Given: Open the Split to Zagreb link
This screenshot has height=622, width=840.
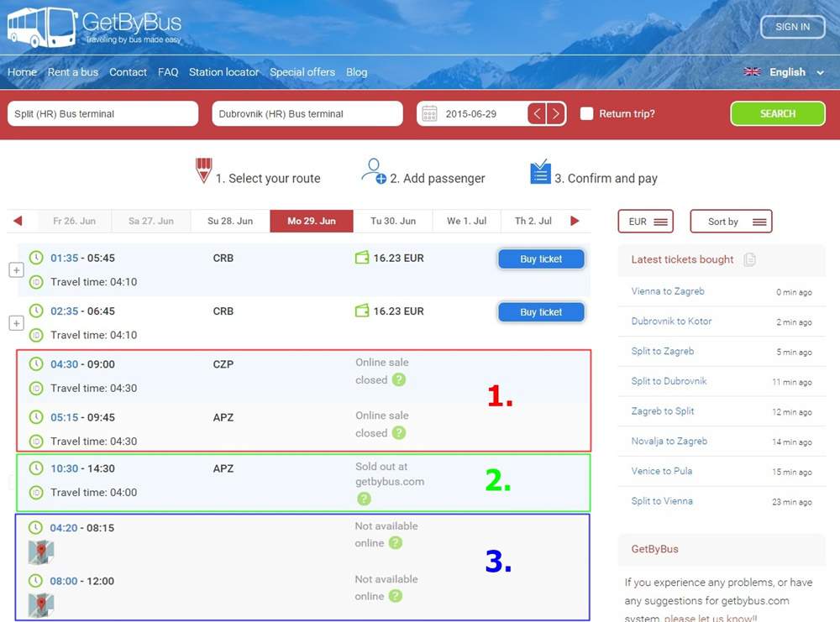Looking at the screenshot, I should pyautogui.click(x=663, y=351).
